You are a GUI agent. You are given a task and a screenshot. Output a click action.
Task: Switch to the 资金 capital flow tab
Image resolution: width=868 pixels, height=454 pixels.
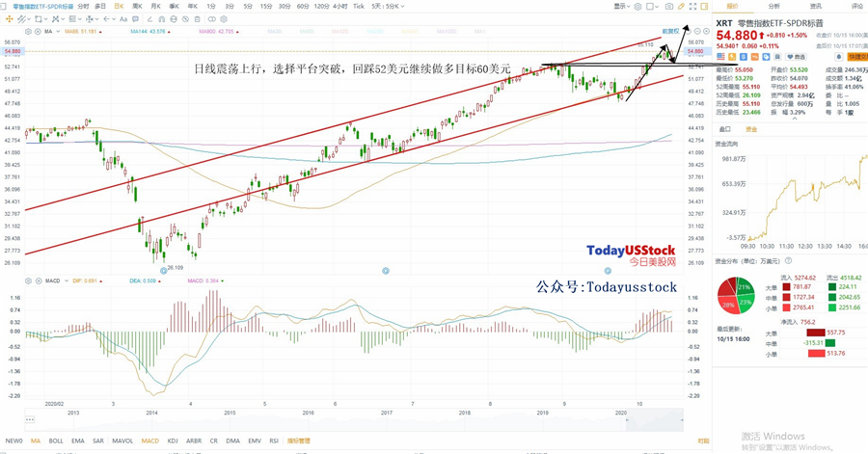pos(751,129)
